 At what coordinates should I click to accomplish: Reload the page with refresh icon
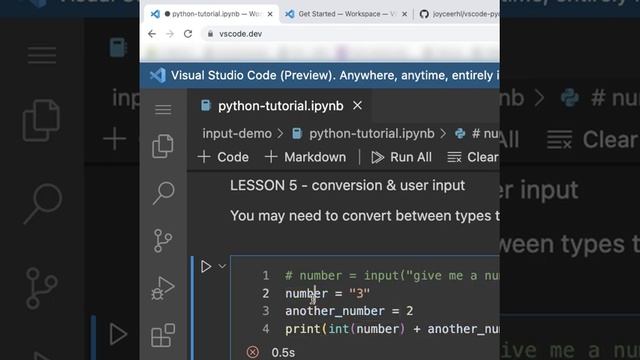point(188,34)
